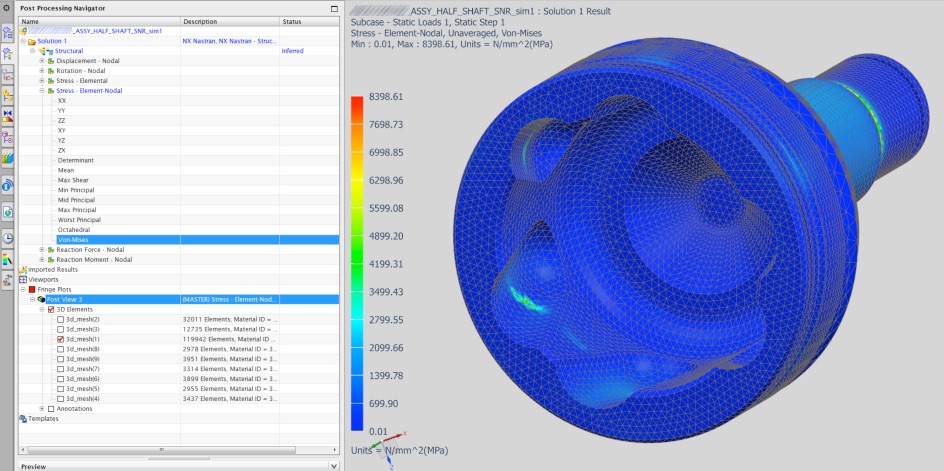Screen dimensions: 944x471
Task: Enable the 3d_mesh(2) checkbox
Action: 60,319
